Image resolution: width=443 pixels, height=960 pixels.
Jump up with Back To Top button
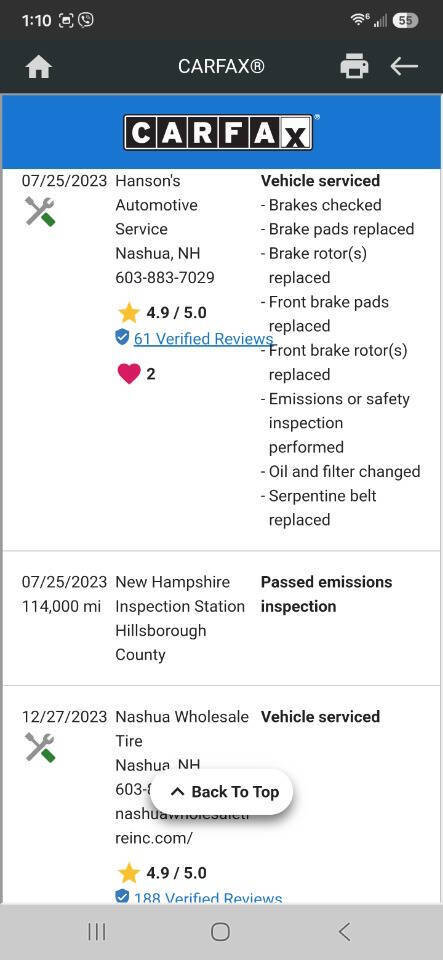(x=222, y=792)
